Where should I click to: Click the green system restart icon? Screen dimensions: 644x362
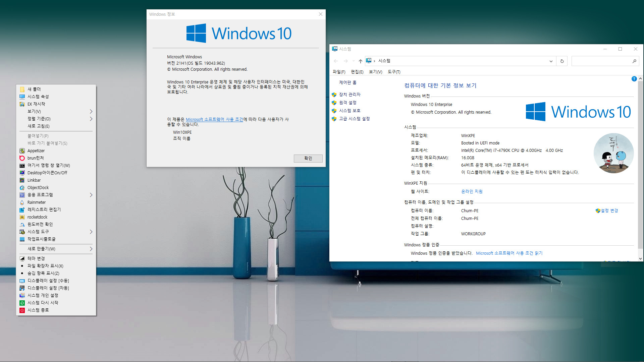(22, 303)
